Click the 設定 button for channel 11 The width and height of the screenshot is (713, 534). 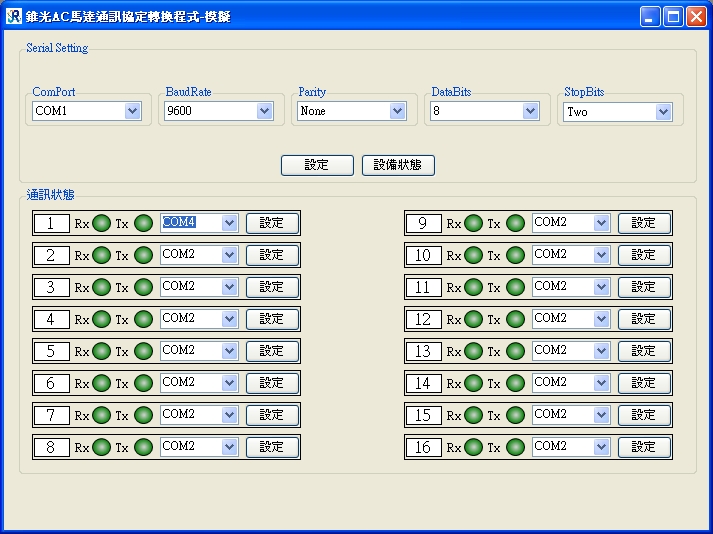pyautogui.click(x=644, y=287)
